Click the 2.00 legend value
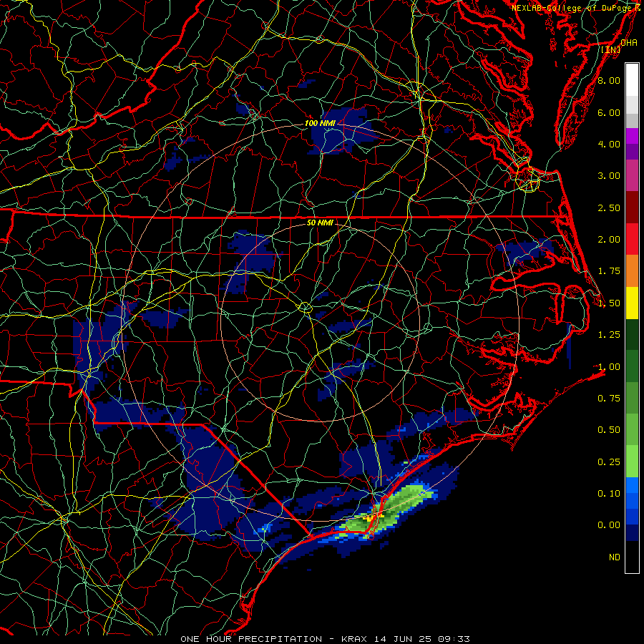 tap(609, 240)
